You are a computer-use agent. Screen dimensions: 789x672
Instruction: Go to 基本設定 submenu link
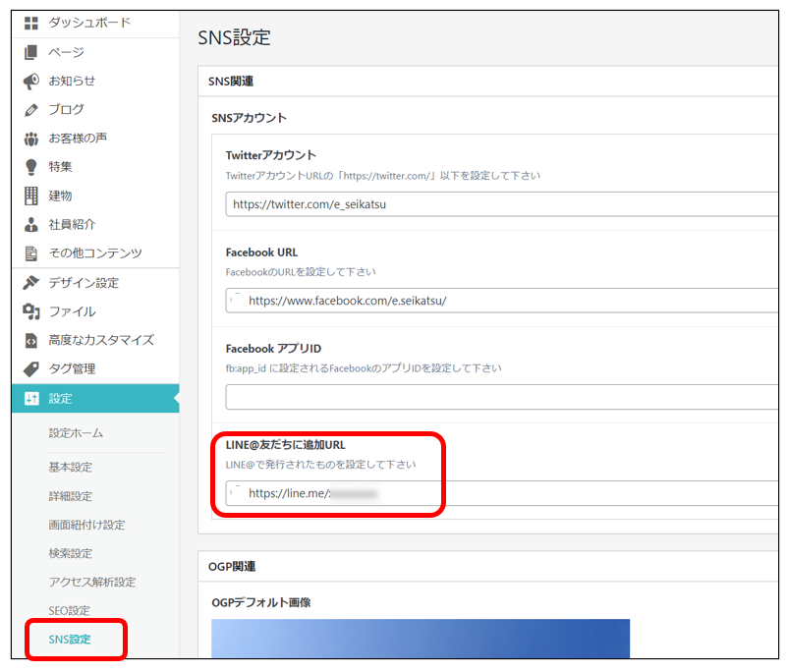click(70, 467)
